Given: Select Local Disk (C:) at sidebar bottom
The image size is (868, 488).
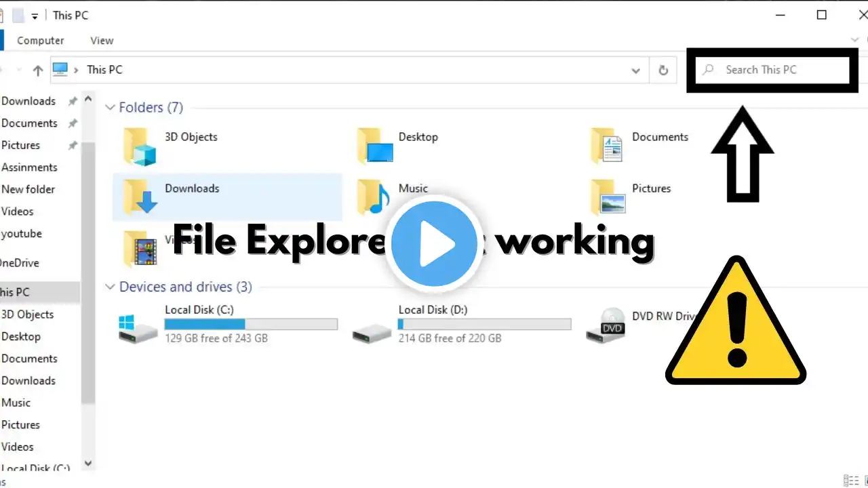Looking at the screenshot, I should click(x=35, y=468).
